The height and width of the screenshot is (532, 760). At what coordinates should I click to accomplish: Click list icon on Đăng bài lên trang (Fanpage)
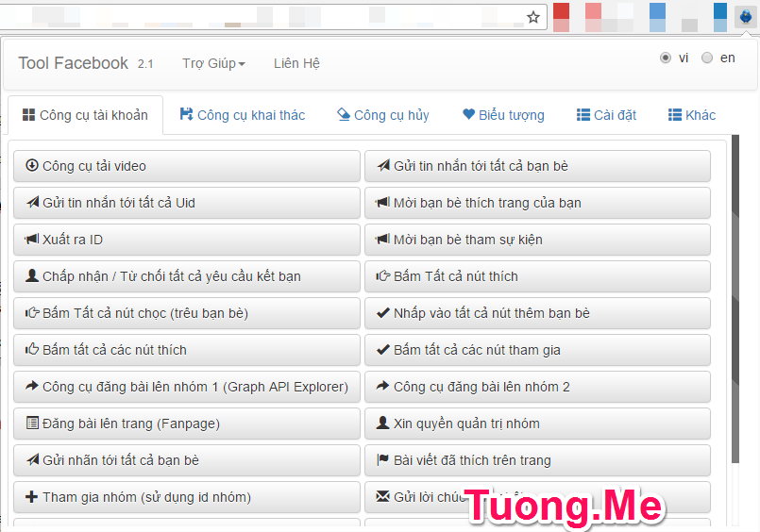coord(32,424)
